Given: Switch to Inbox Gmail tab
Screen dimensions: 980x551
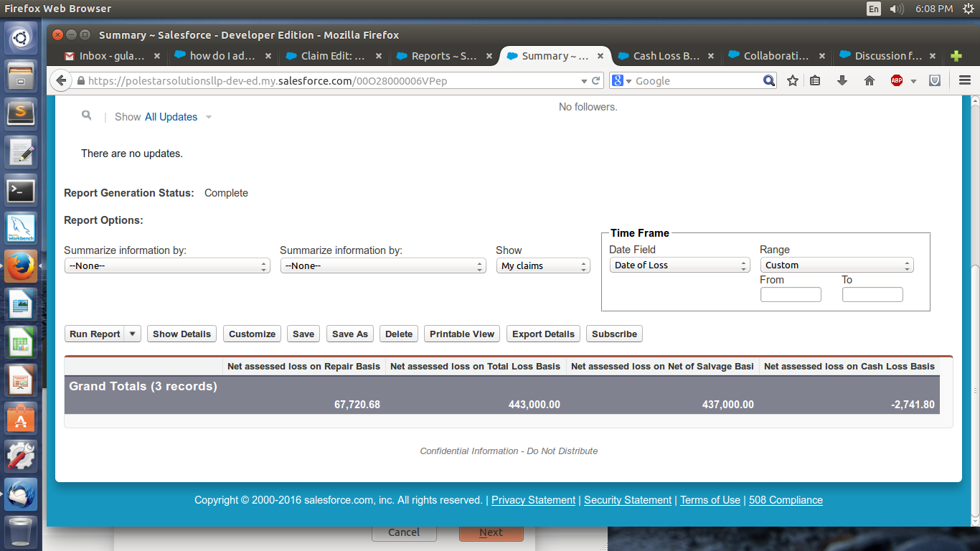Looking at the screenshot, I should point(112,56).
